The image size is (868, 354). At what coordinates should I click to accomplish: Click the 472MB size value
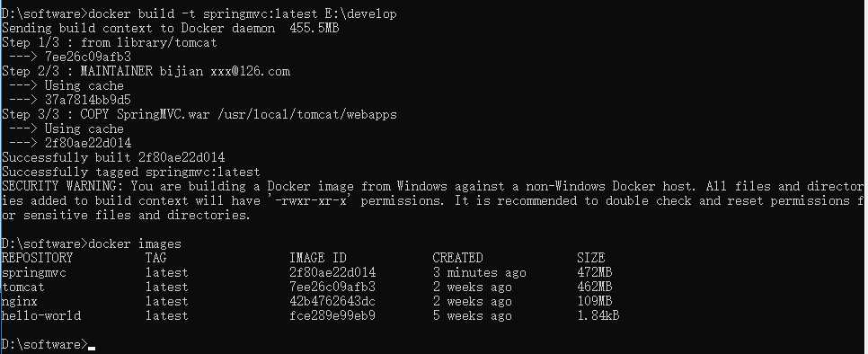coord(595,272)
